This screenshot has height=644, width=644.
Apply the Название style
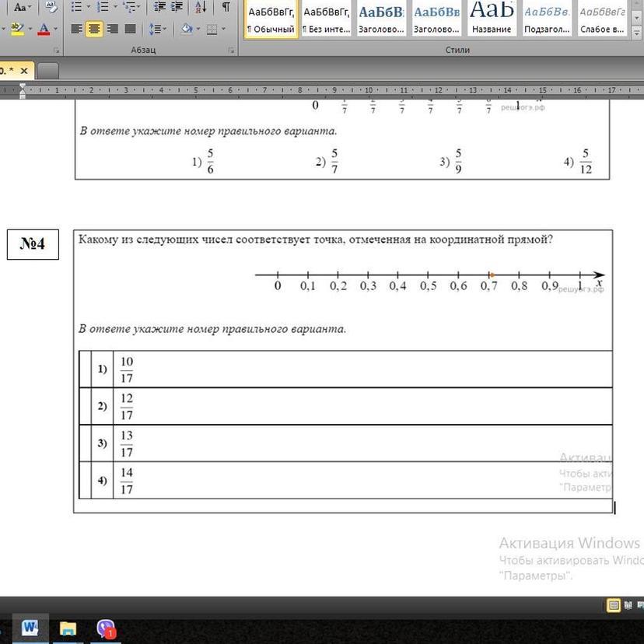pos(492,19)
